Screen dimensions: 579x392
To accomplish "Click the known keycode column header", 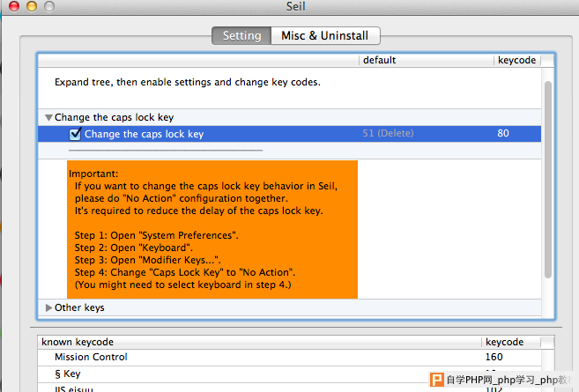I will (x=259, y=342).
